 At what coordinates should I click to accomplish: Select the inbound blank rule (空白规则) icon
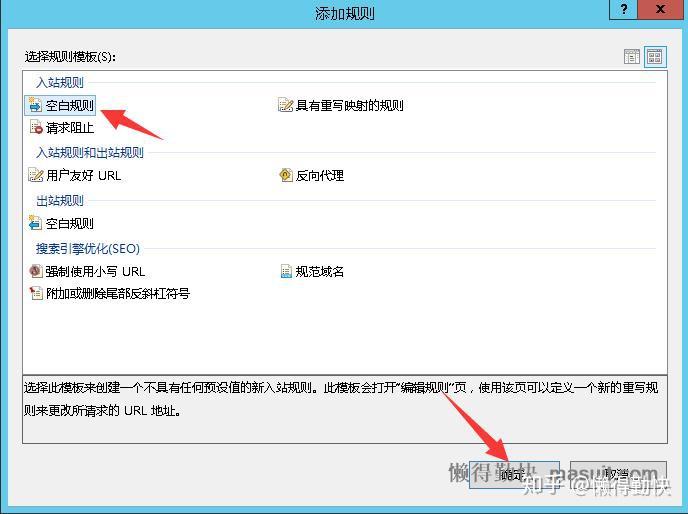[35, 105]
